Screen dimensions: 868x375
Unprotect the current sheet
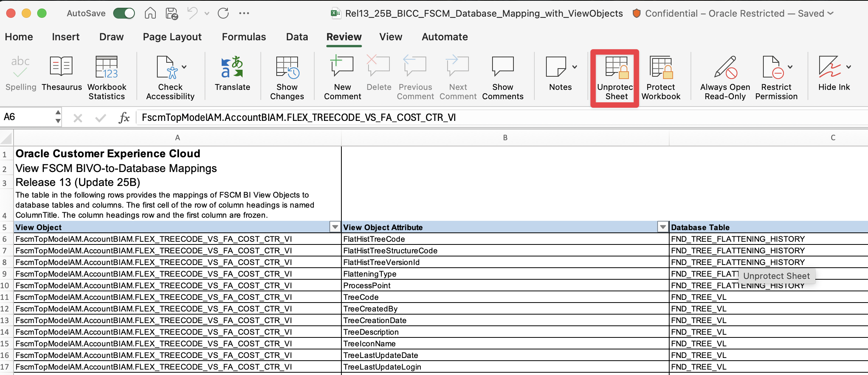point(614,77)
